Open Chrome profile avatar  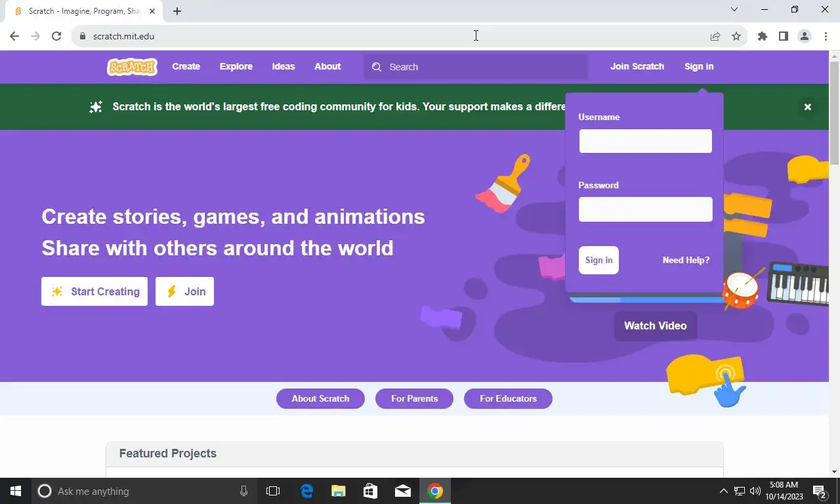805,36
